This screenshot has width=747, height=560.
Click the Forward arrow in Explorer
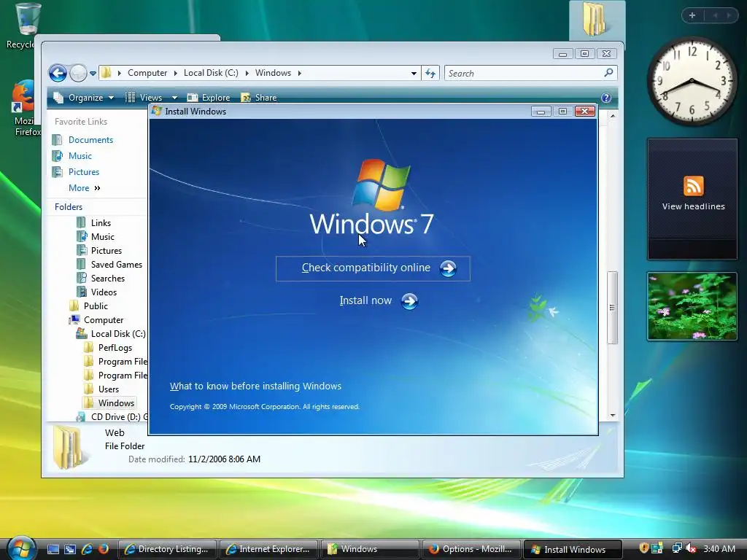coord(78,74)
